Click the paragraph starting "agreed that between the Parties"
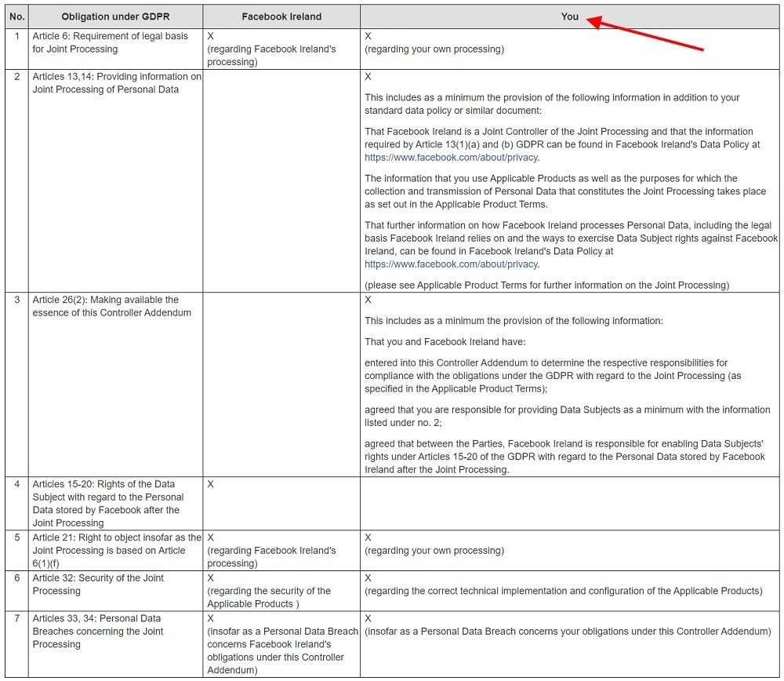Screen dimensions: 784x681 coord(565,457)
